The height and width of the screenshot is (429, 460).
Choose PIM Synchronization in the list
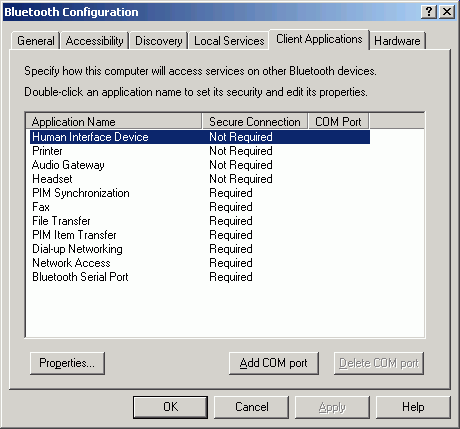[x=200, y=193]
